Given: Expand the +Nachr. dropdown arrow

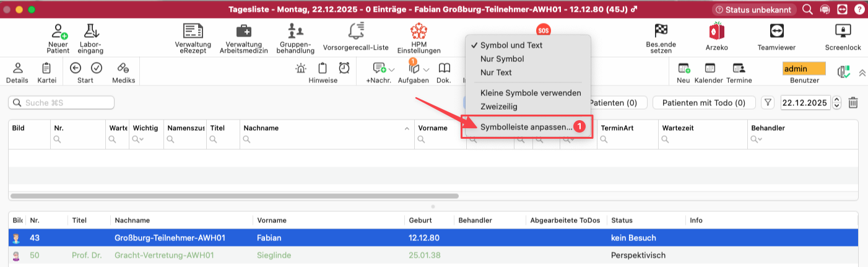Looking at the screenshot, I should pyautogui.click(x=391, y=69).
